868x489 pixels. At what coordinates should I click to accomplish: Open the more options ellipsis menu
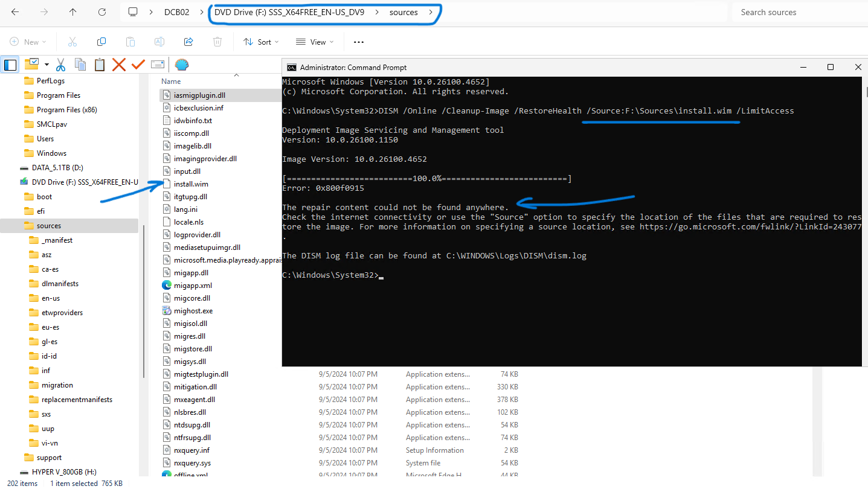coord(359,42)
